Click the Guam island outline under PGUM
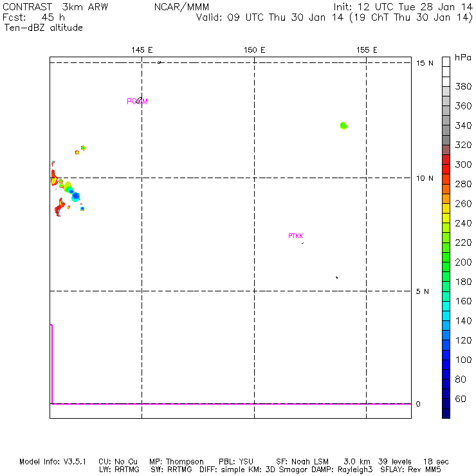This screenshot has width=476, height=476. click(x=140, y=100)
